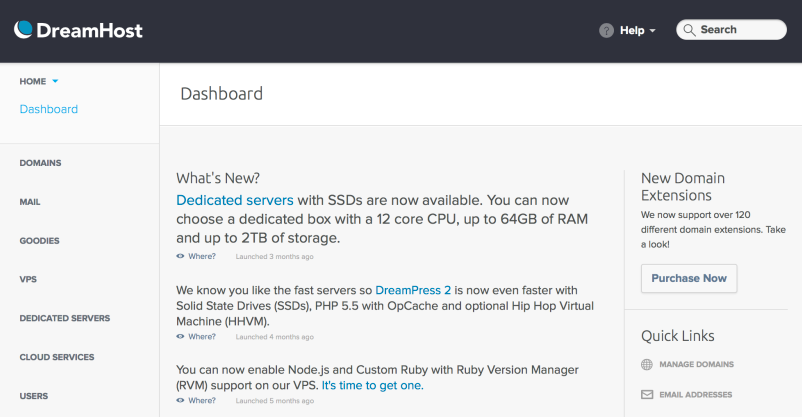802x417 pixels.
Task: Click the eye icon by Launched 5 months ago
Action: click(180, 401)
